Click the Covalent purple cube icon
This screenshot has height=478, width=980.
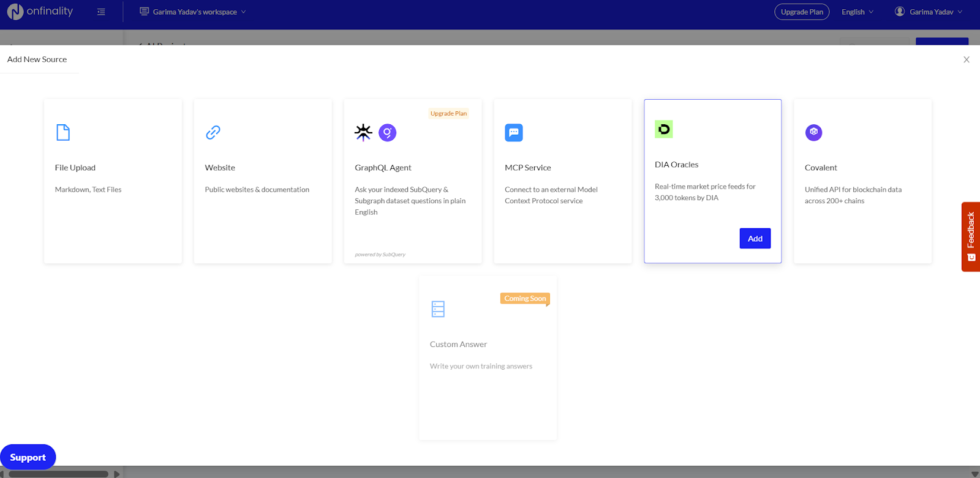(813, 132)
